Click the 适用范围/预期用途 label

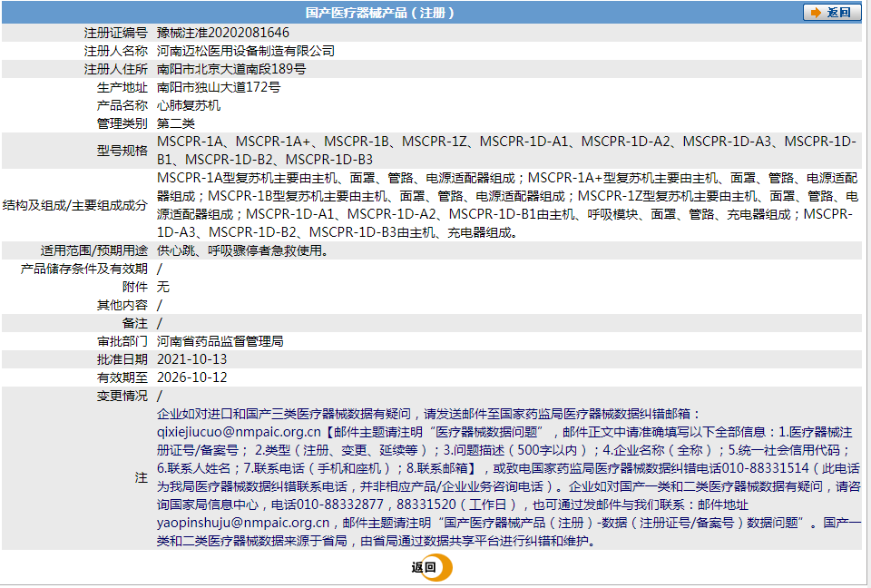(x=93, y=250)
